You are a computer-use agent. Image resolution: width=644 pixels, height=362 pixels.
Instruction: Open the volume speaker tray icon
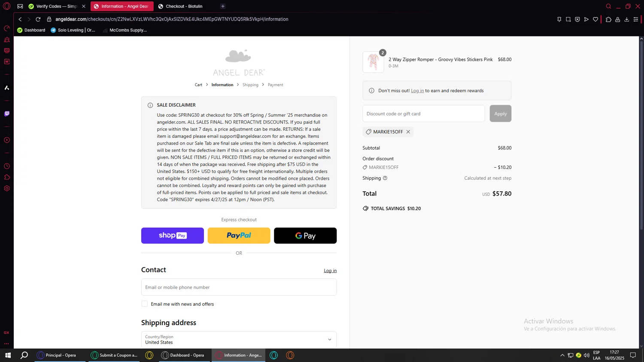pyautogui.click(x=586, y=355)
